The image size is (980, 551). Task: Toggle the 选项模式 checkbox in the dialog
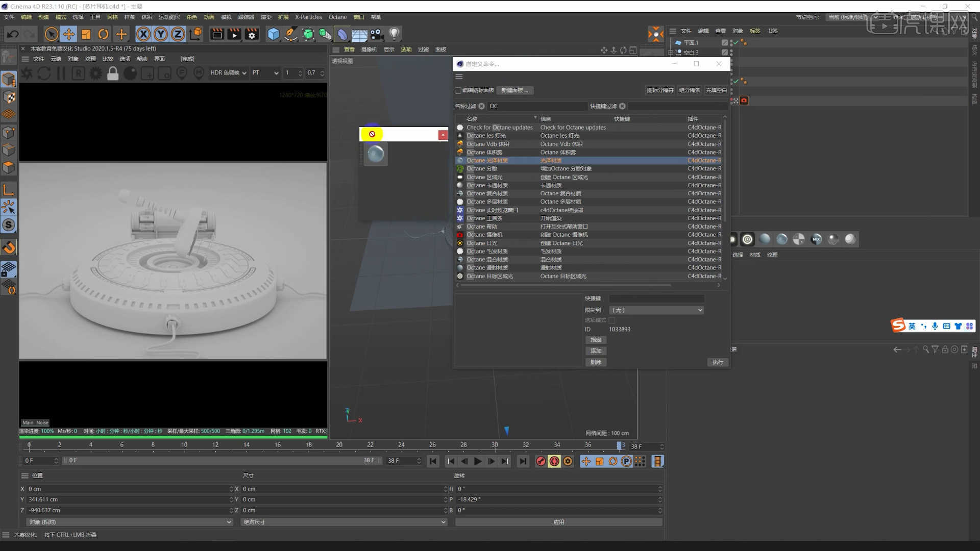[612, 320]
